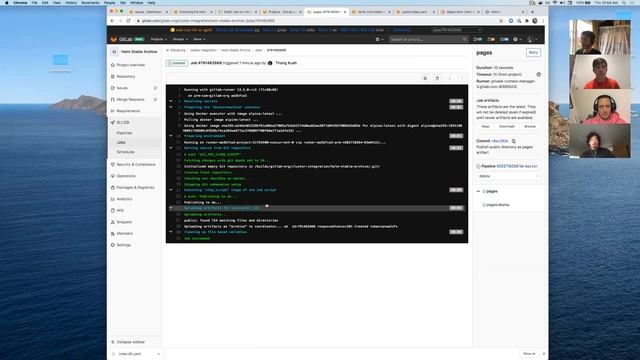Image resolution: width=640 pixels, height=360 pixels.
Task: Click the Wiki sidebar icon
Action: tap(113, 210)
